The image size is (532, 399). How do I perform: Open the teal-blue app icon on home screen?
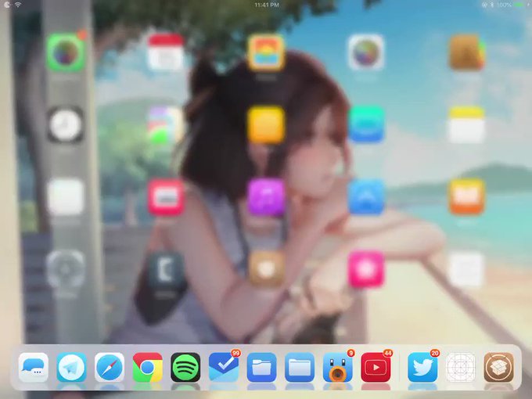pyautogui.click(x=366, y=124)
